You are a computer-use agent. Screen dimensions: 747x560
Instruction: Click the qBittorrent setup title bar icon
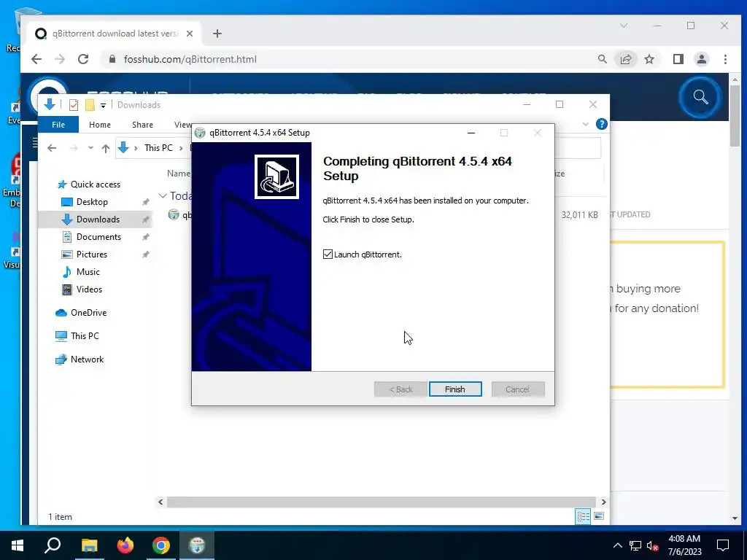pos(200,133)
